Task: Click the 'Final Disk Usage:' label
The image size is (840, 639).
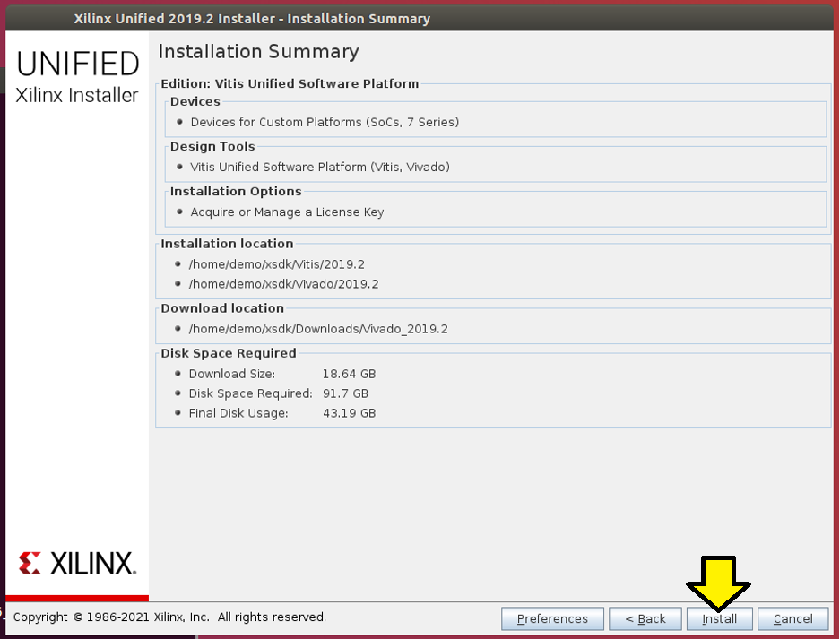Action: (x=238, y=413)
